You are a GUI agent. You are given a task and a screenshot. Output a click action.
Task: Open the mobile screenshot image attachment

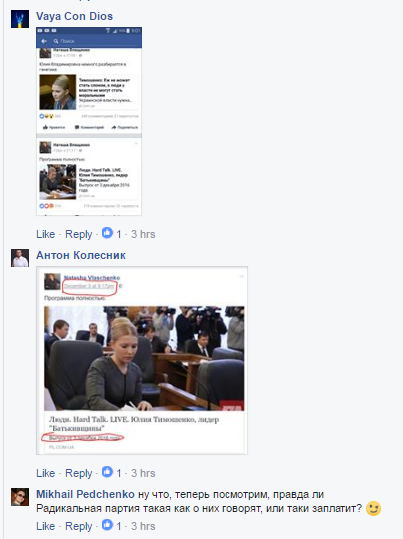click(89, 121)
